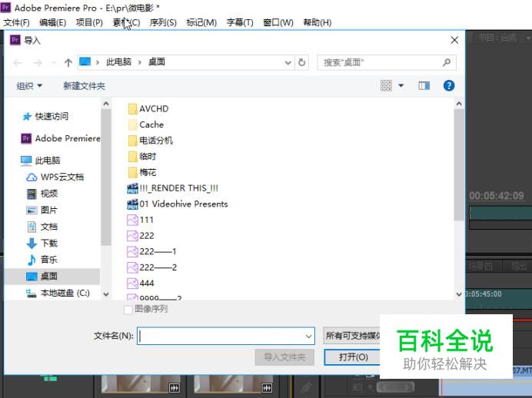This screenshot has width=532, height=398.
Task: Select Quick Access star in sidebar
Action: tap(27, 117)
